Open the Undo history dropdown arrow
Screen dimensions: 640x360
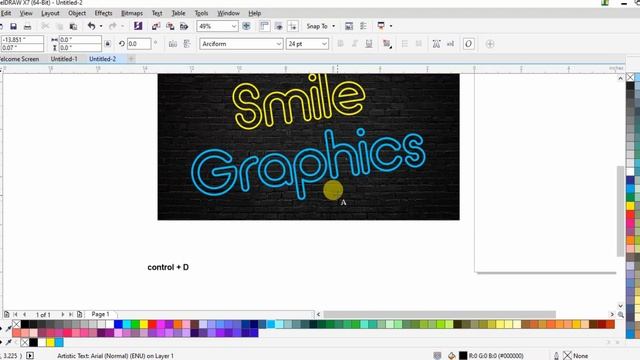101,26
